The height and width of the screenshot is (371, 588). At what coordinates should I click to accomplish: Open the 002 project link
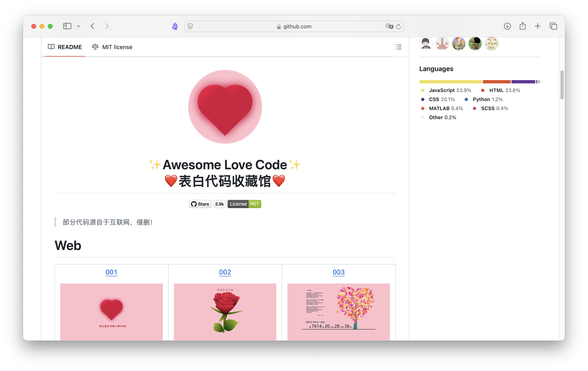pyautogui.click(x=225, y=272)
